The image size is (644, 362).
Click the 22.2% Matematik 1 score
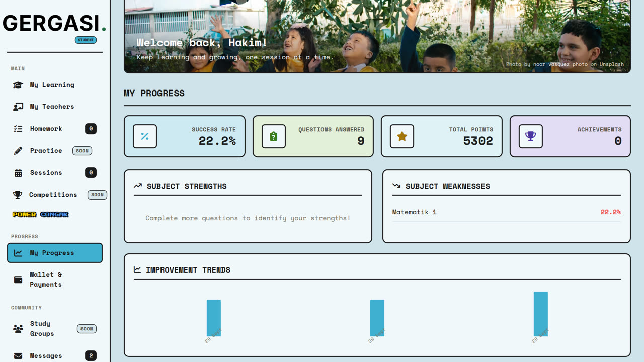(x=610, y=212)
